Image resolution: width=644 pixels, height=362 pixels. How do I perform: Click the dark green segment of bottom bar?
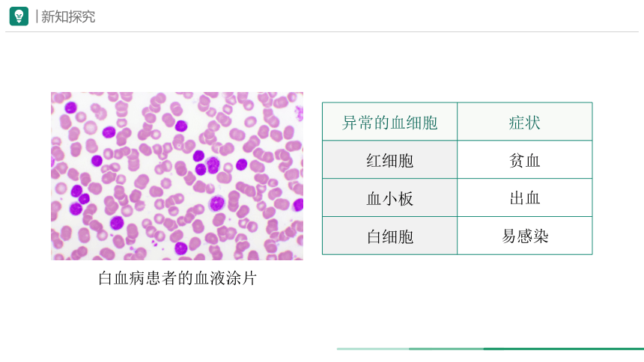[x=563, y=349]
